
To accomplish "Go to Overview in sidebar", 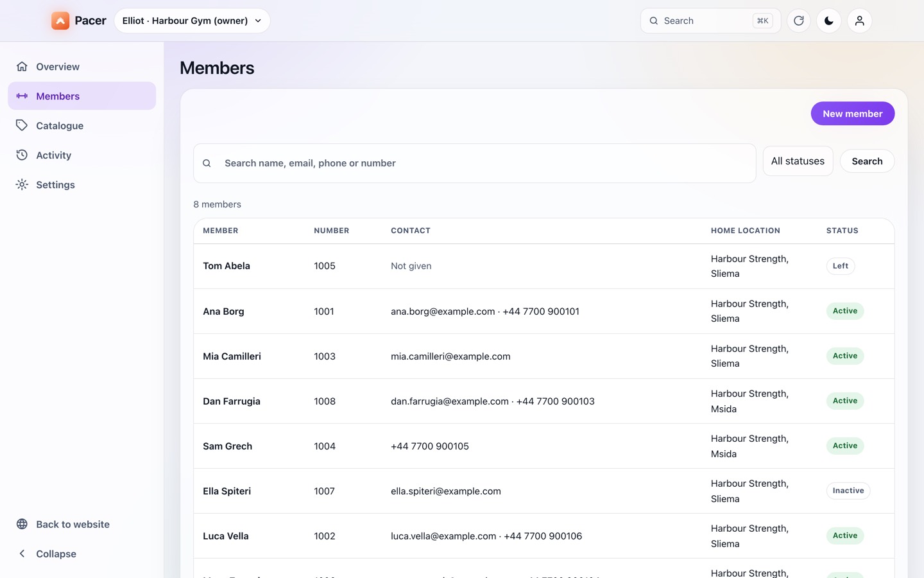I will pos(82,66).
